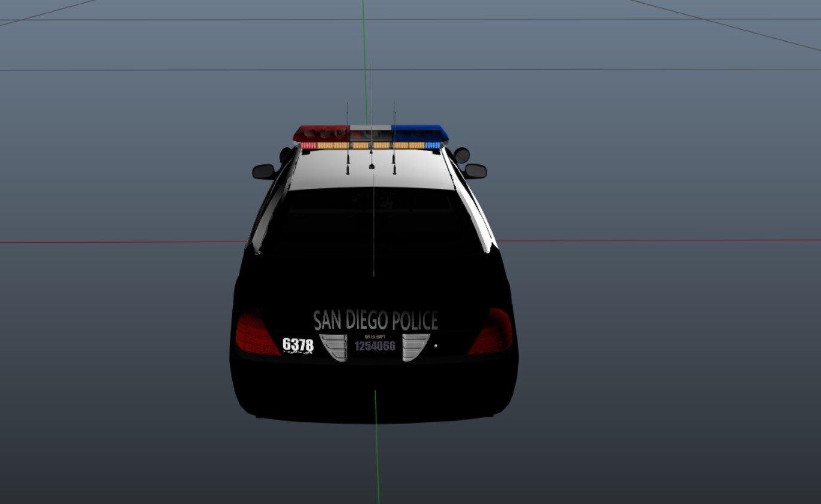Click the SAN DIEGO POLICE trunk lettering

click(375, 321)
